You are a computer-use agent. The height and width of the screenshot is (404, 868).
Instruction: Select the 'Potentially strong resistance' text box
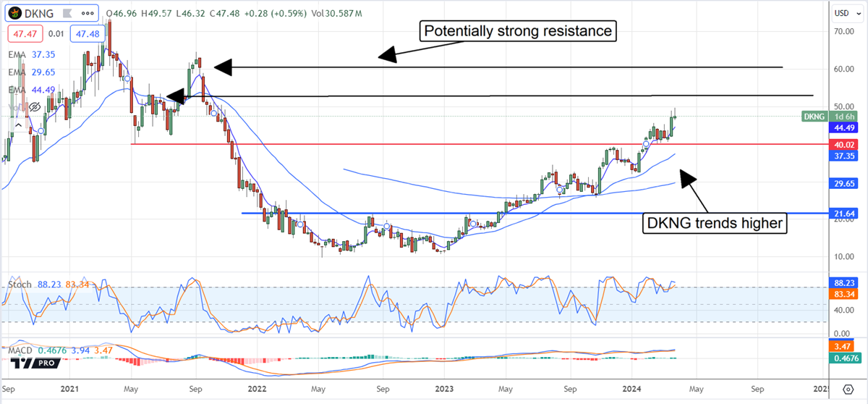(517, 31)
